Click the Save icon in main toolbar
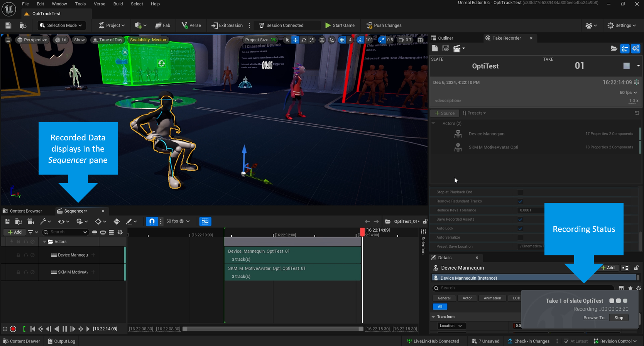Screen dimensions: 644x346 click(8, 25)
